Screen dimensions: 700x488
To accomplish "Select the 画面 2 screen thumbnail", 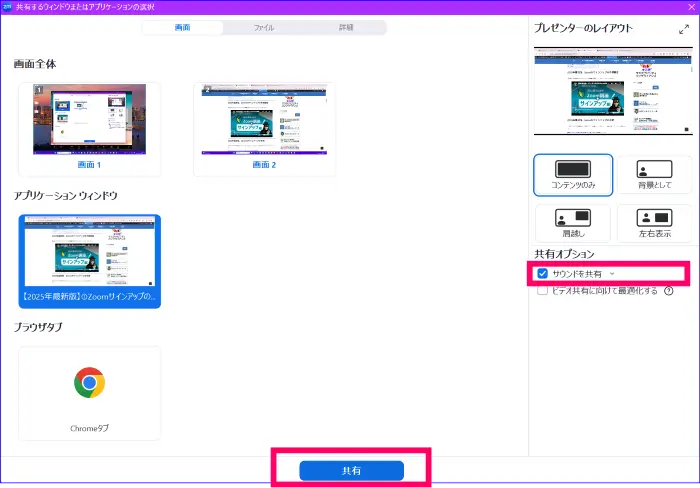I will (x=264, y=129).
